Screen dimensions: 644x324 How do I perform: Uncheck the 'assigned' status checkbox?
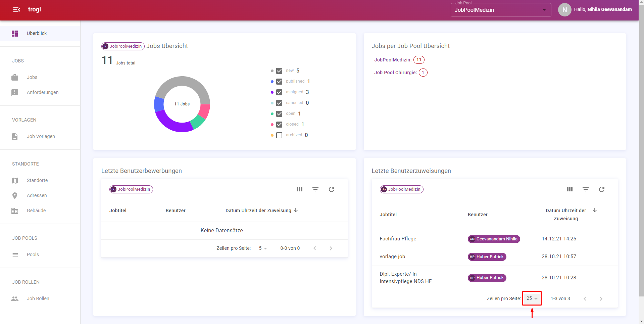click(x=279, y=92)
